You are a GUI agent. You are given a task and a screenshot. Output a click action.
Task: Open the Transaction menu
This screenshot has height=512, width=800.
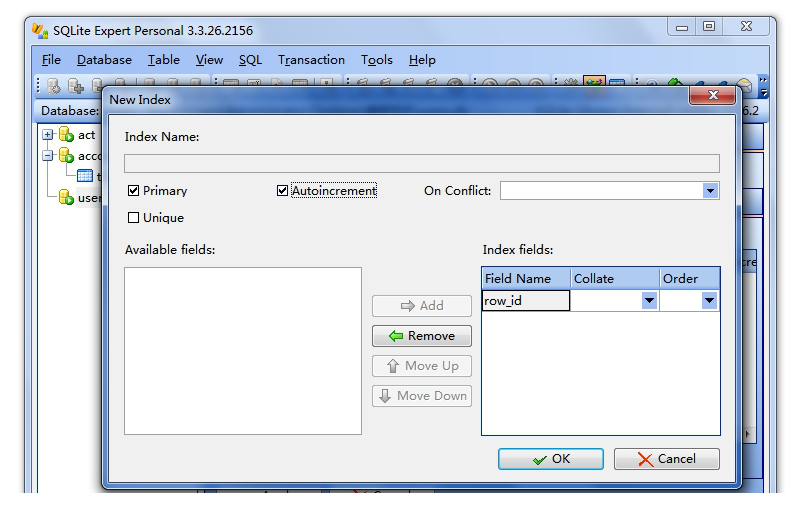[311, 60]
